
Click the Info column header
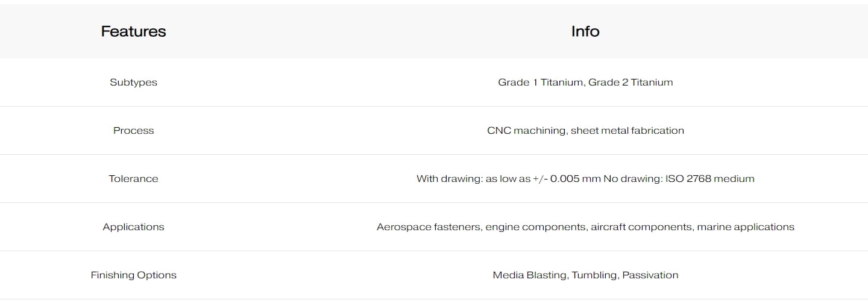585,31
